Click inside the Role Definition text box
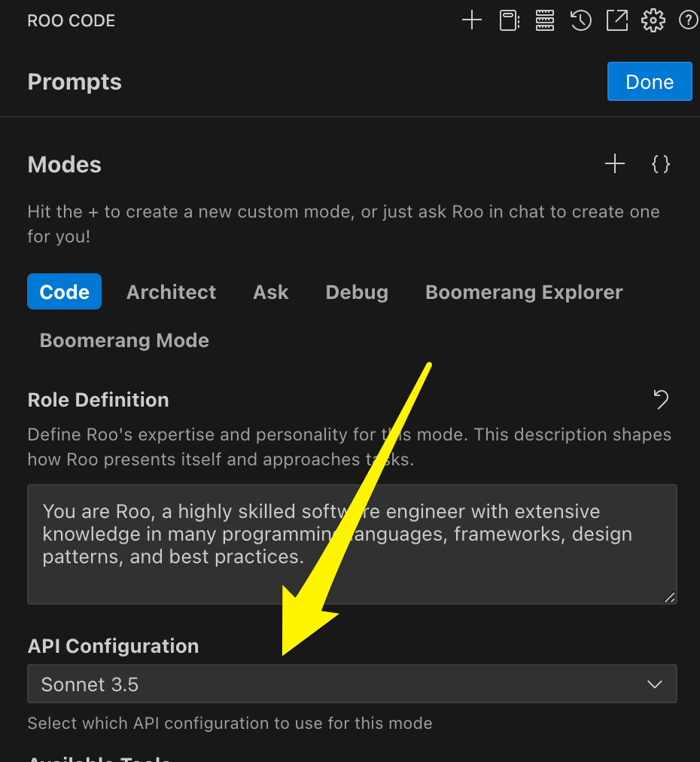The height and width of the screenshot is (762, 700). point(352,544)
